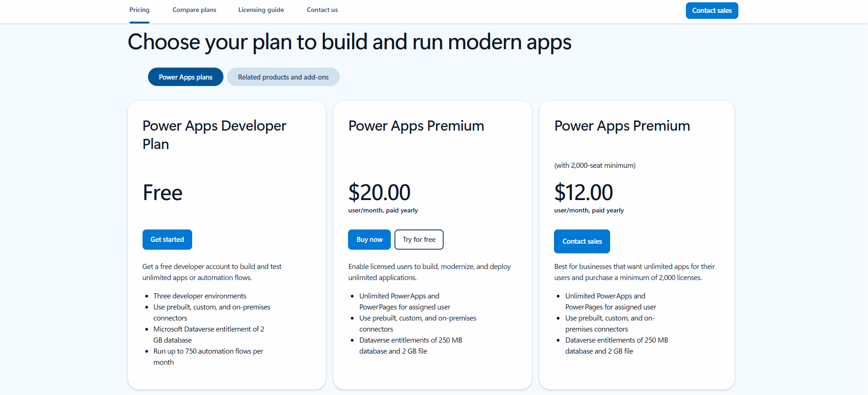
Task: Open the Licensing guide link
Action: 261,10
